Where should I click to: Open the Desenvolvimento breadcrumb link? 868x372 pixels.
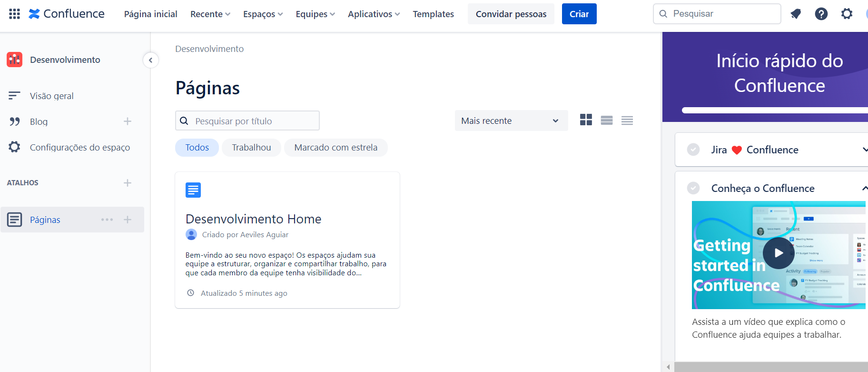(x=209, y=49)
